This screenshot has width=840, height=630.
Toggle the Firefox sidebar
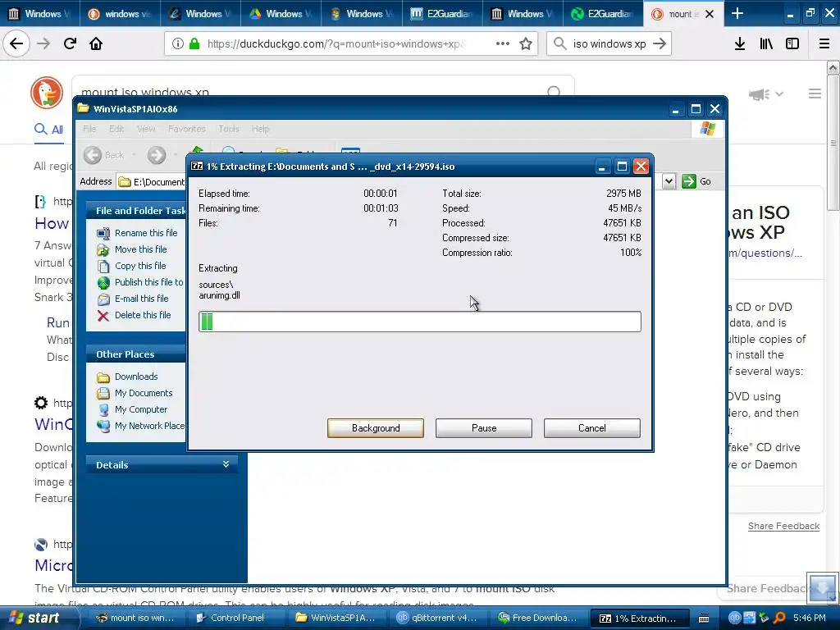pos(792,44)
